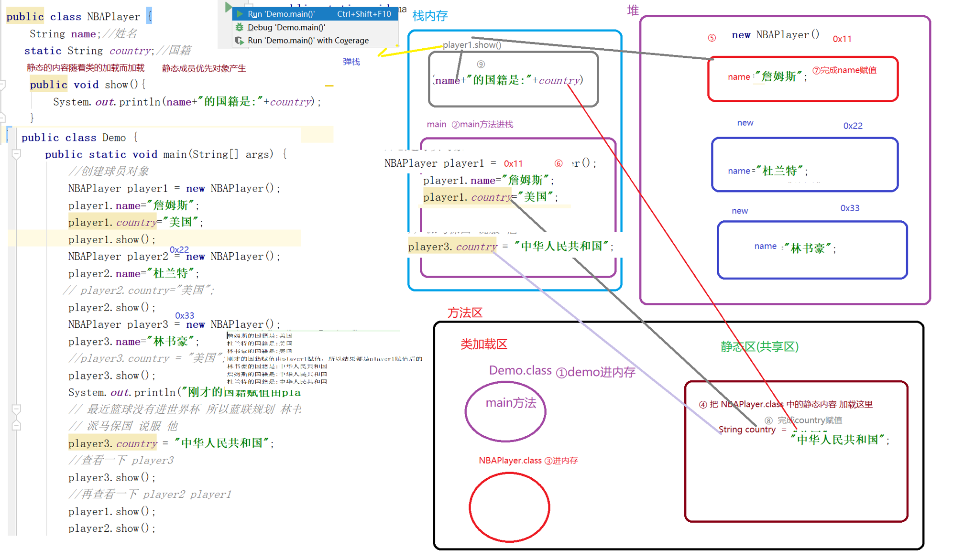
Task: Click the 'Demo.class' label in method area
Action: pyautogui.click(x=520, y=370)
